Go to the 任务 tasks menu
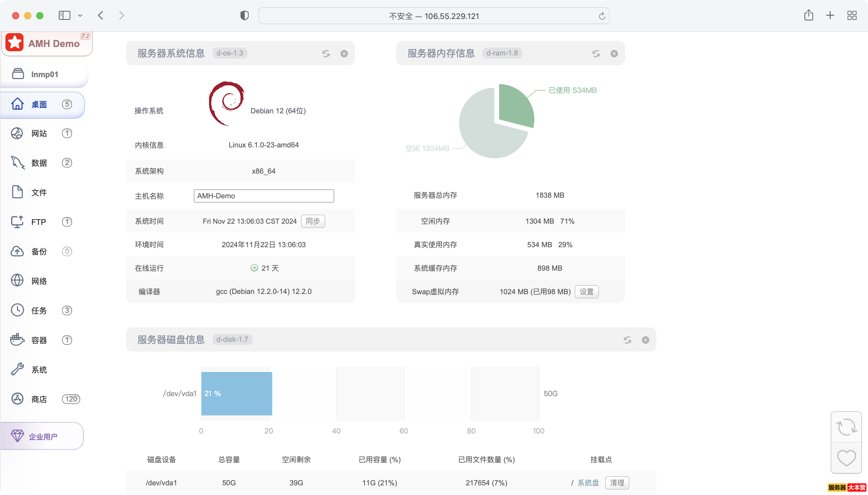The width and height of the screenshot is (868, 495). (x=39, y=311)
